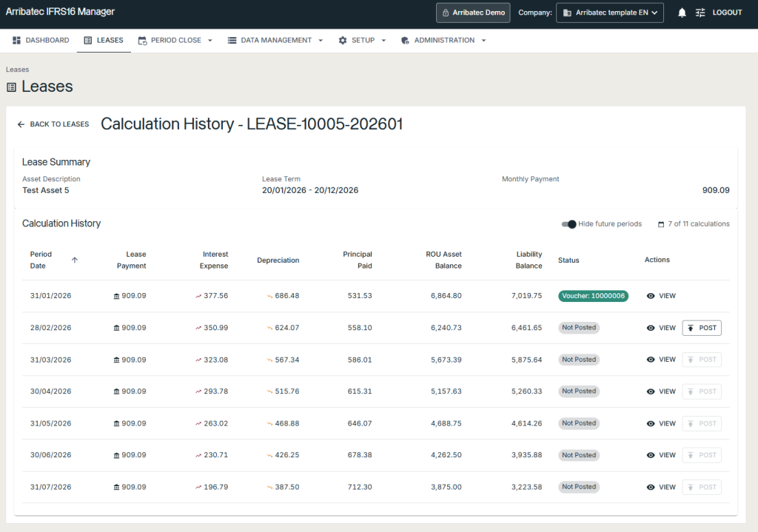Click the trend-down icon beside depreciation 468.88
The height and width of the screenshot is (532, 758).
[x=269, y=424]
